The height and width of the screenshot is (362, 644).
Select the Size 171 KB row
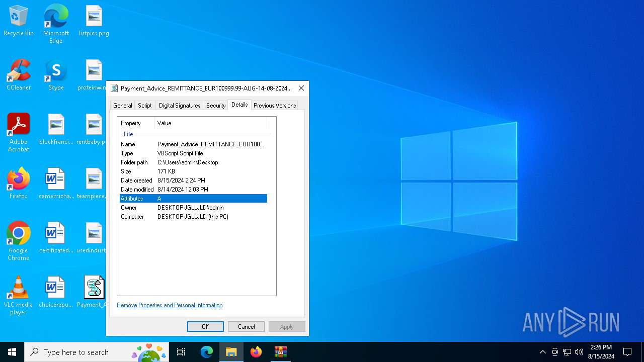193,171
